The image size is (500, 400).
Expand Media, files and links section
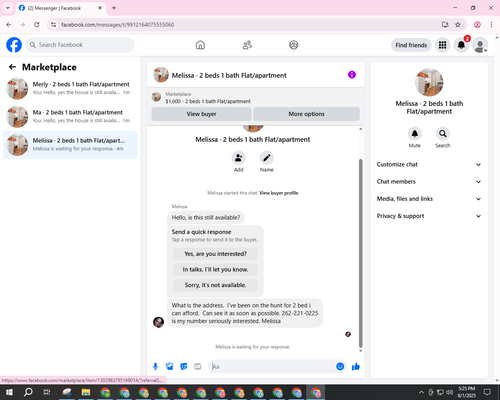[429, 199]
